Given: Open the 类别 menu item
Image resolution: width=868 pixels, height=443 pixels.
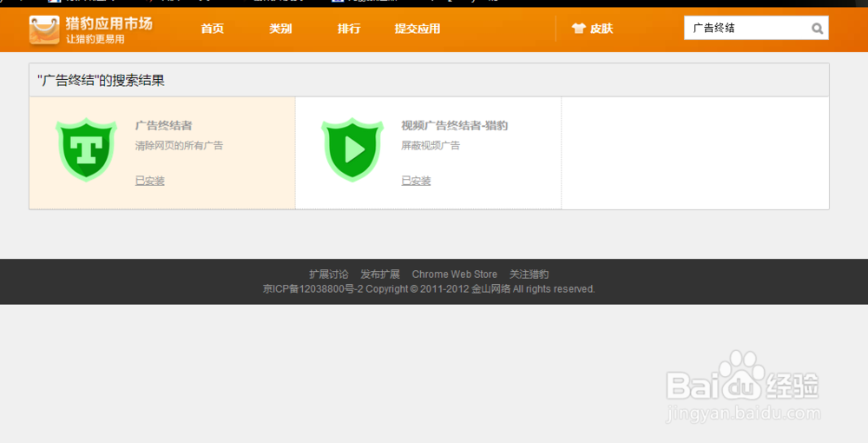Looking at the screenshot, I should click(280, 29).
